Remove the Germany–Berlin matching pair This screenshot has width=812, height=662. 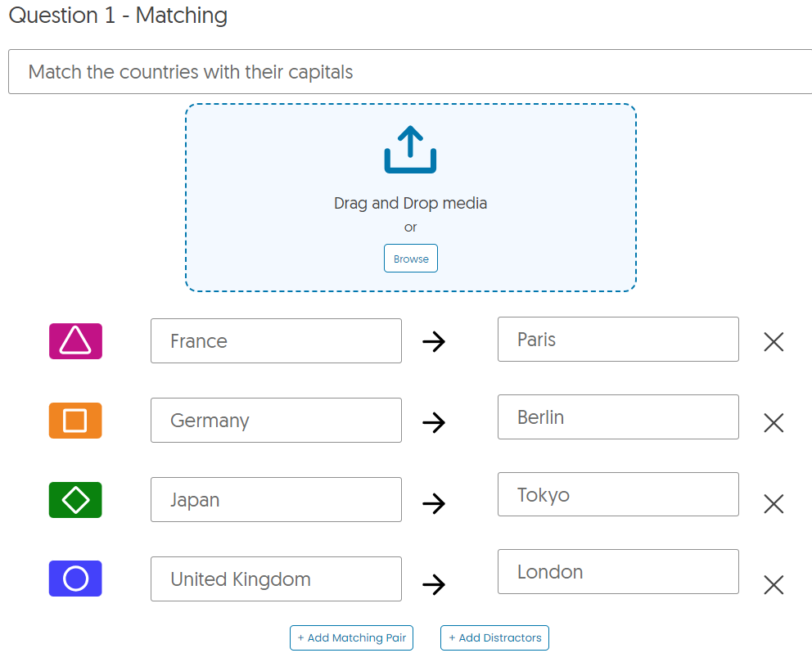(x=774, y=423)
